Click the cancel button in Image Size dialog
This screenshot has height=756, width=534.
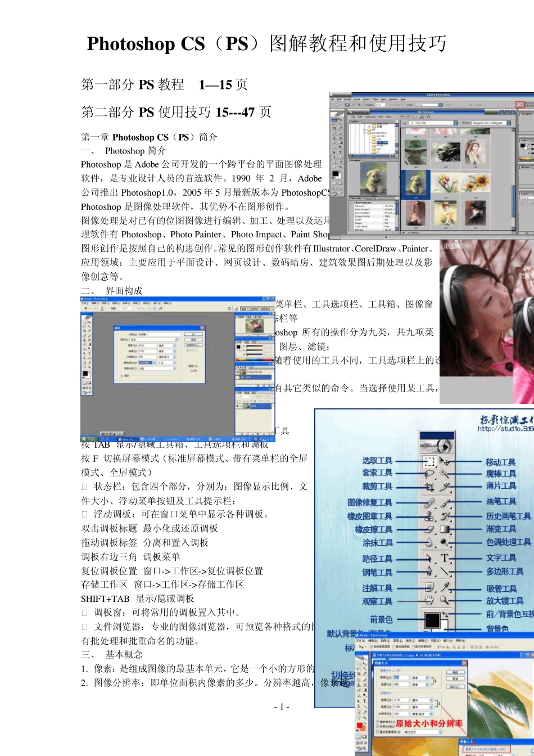click(x=455, y=679)
